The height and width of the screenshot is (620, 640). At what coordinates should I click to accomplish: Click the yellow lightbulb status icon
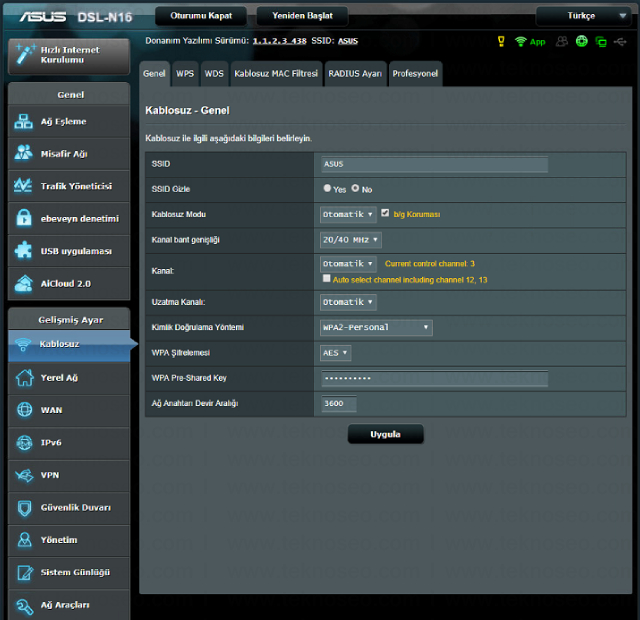[501, 41]
